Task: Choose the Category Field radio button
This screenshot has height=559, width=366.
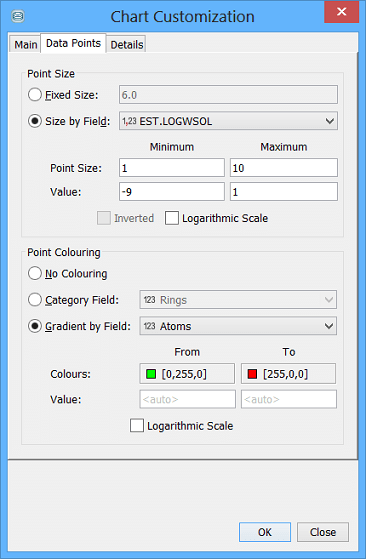Action: pos(35,300)
